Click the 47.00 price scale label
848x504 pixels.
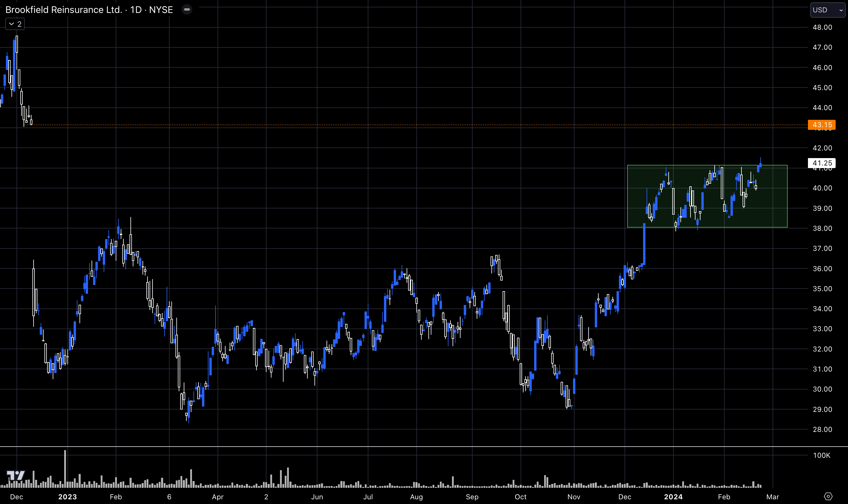pos(822,47)
